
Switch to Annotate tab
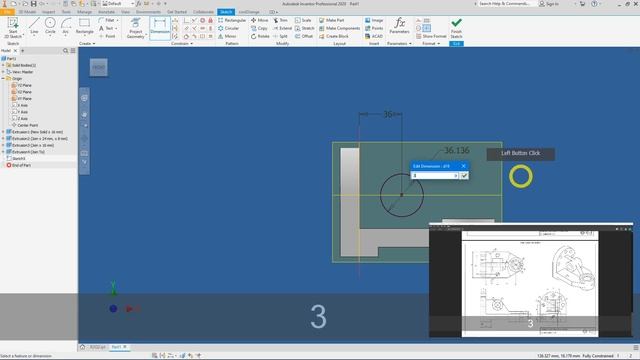pos(106,12)
